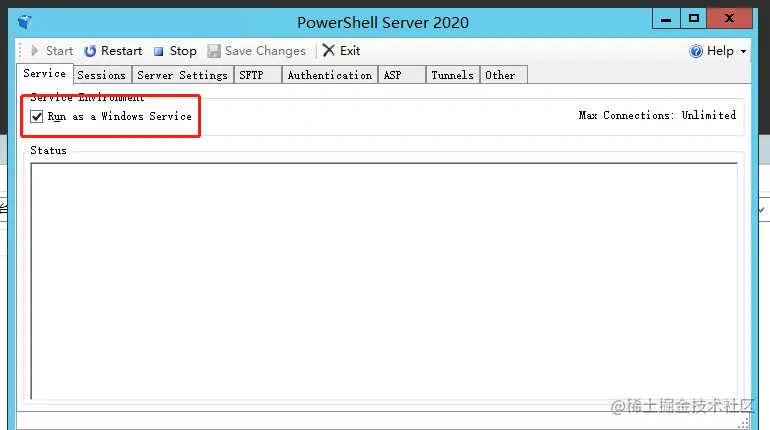Open the Tunnels tab
This screenshot has height=430, width=770.
(x=452, y=75)
